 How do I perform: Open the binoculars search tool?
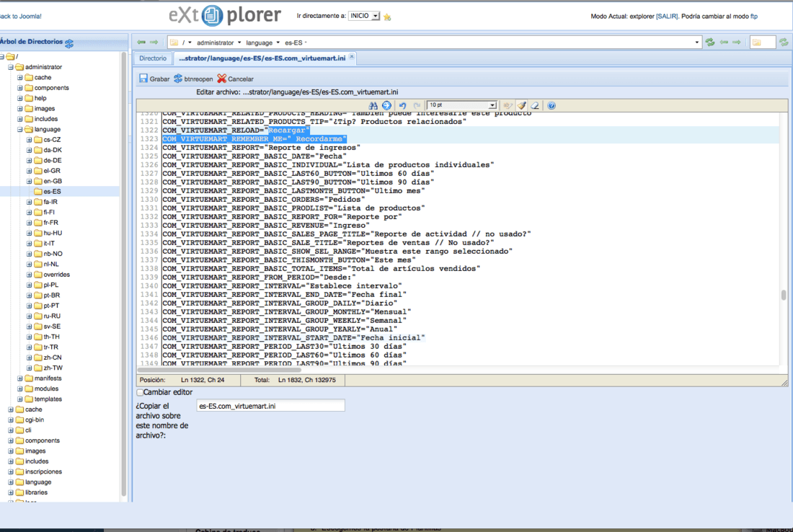pyautogui.click(x=373, y=105)
